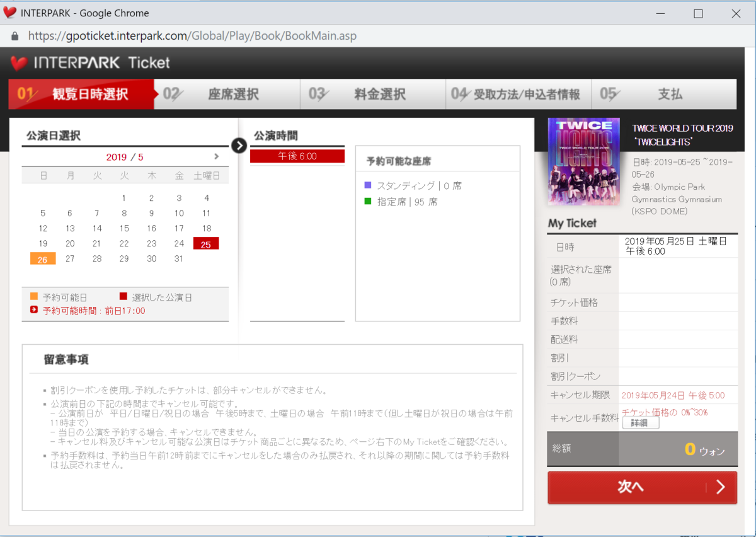The image size is (756, 537).
Task: Click the 0 ウォン total amount
Action: point(704,450)
